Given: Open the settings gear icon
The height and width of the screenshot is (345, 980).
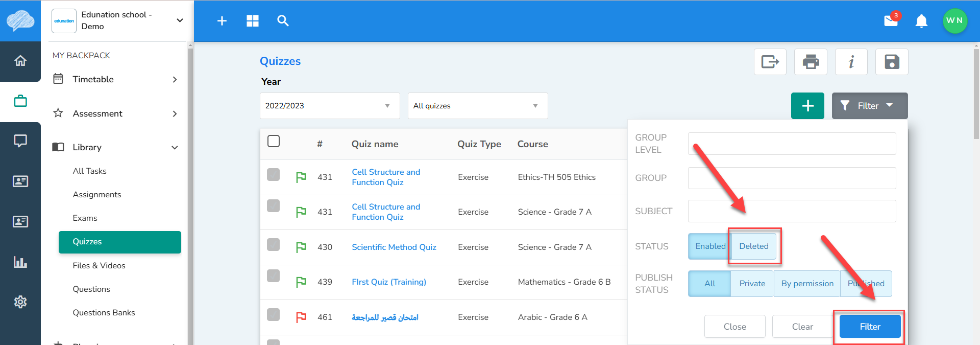Looking at the screenshot, I should click(x=20, y=302).
